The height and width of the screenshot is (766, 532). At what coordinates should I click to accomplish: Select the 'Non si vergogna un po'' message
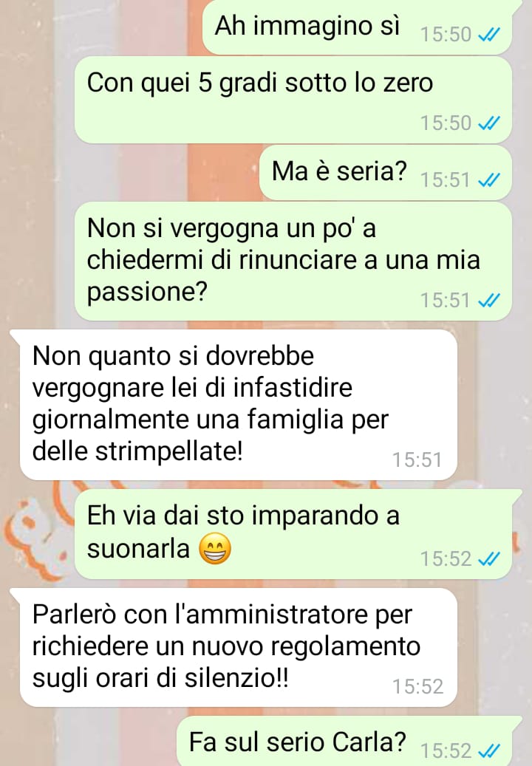293,261
